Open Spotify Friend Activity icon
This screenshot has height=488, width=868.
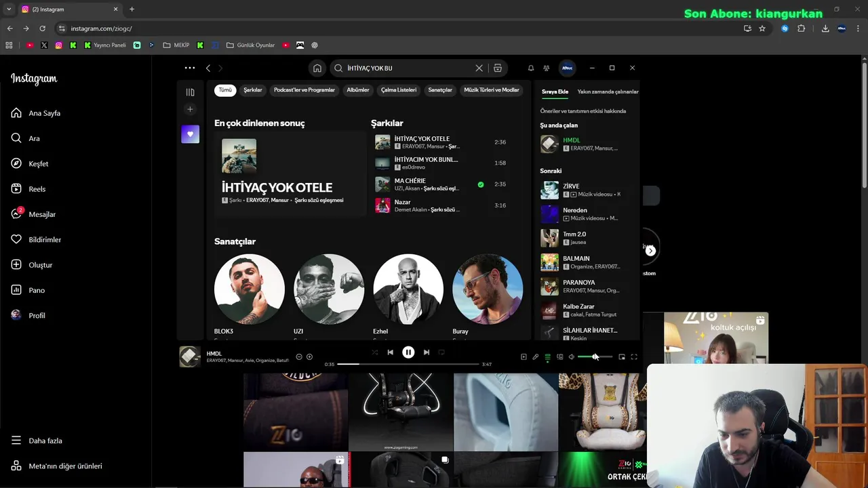point(546,68)
